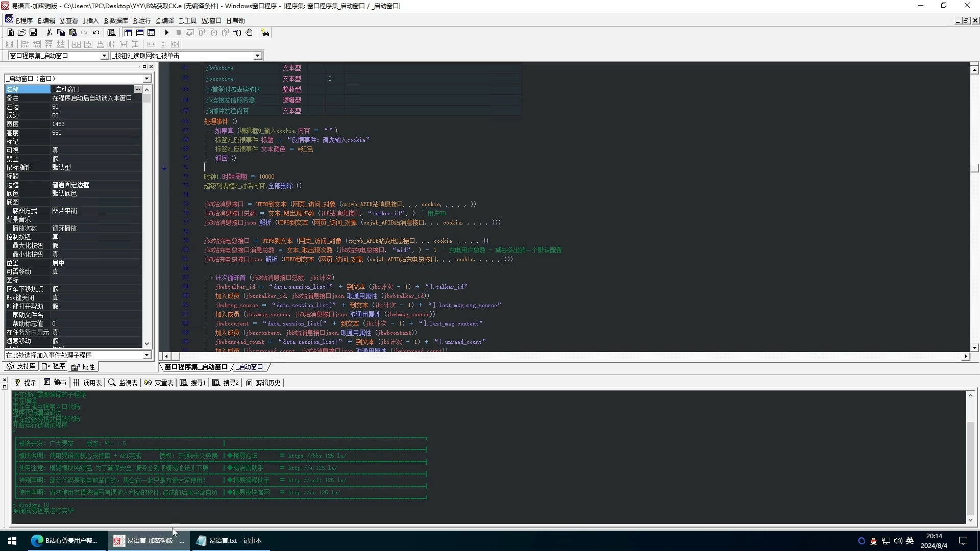The width and height of the screenshot is (980, 551).
Task: Open the Windows notification center icon
Action: (x=963, y=541)
